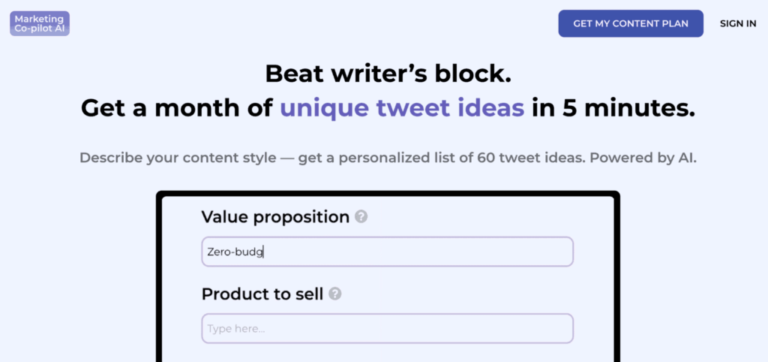Select the Value proposition label
Screen dimensions: 768x362
[x=275, y=217]
